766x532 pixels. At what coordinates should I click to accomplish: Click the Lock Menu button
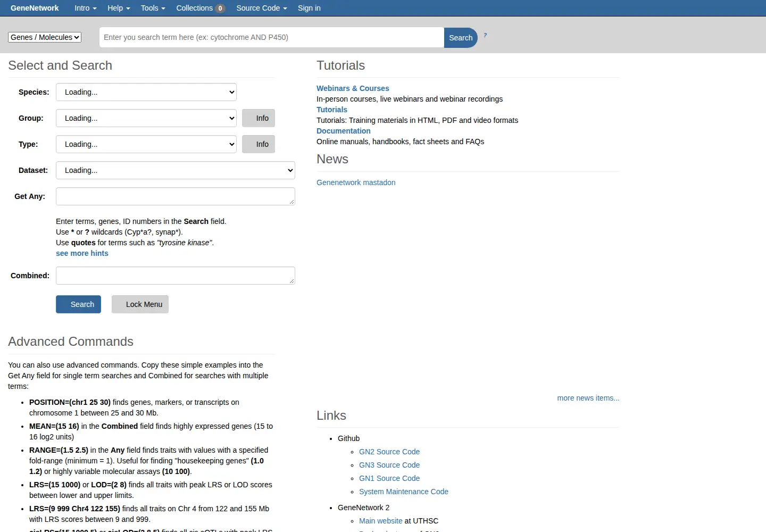[x=140, y=304]
